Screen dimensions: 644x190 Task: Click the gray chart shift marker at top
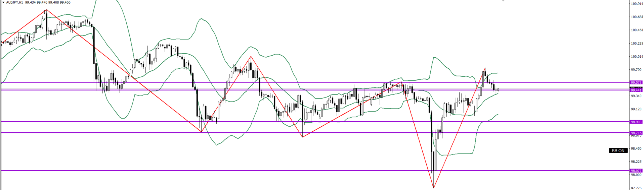point(503,1)
